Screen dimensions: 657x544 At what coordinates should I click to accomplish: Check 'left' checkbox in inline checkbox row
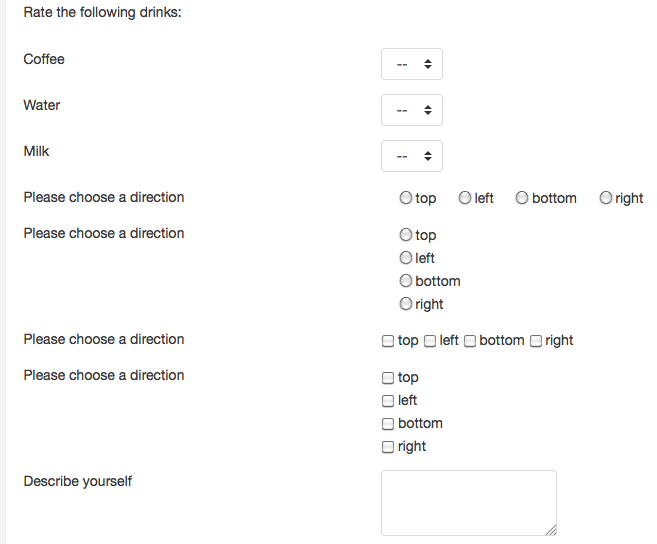point(430,341)
